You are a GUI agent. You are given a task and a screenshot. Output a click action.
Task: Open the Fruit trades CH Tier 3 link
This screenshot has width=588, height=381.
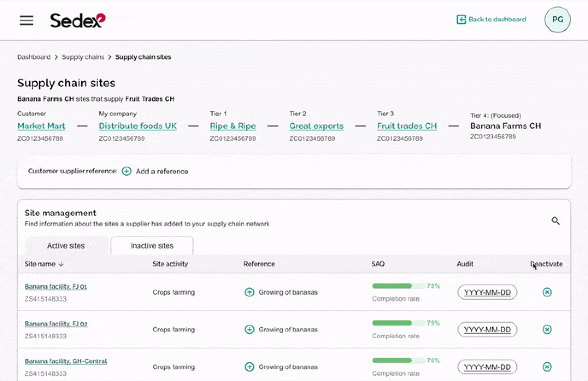point(407,126)
